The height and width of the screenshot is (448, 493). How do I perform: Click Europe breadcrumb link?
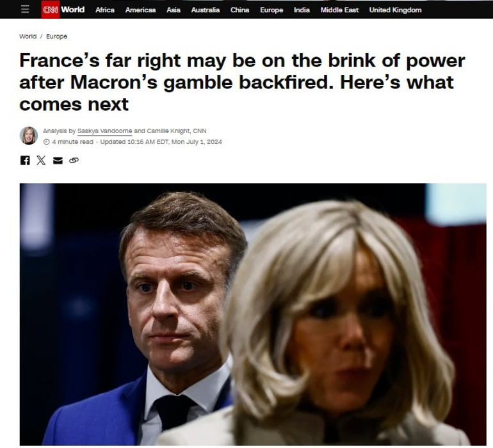tap(56, 36)
